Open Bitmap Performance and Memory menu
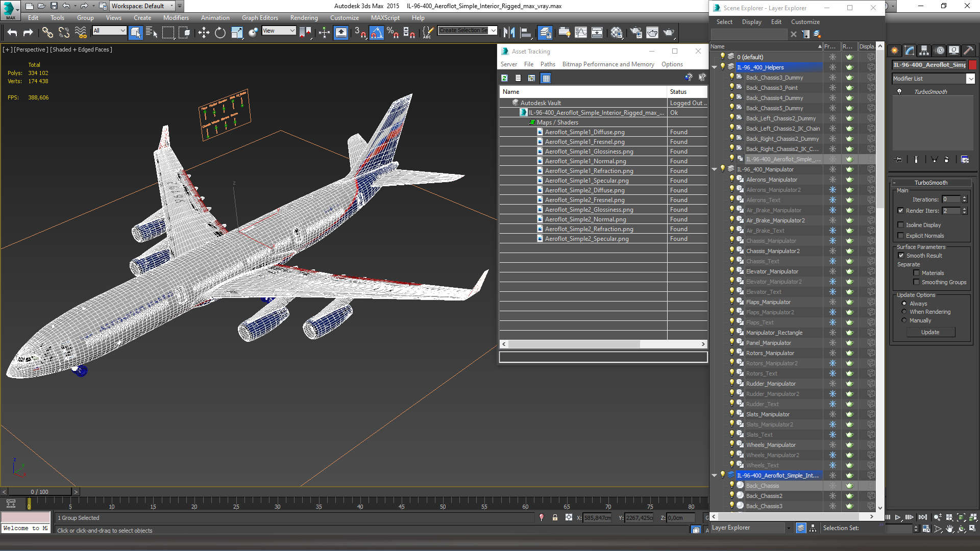 (x=608, y=64)
